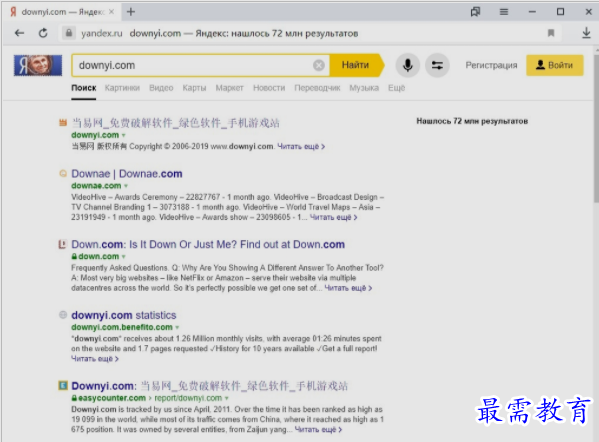
Task: Click the favicon next to the Downae result
Action: [x=63, y=173]
